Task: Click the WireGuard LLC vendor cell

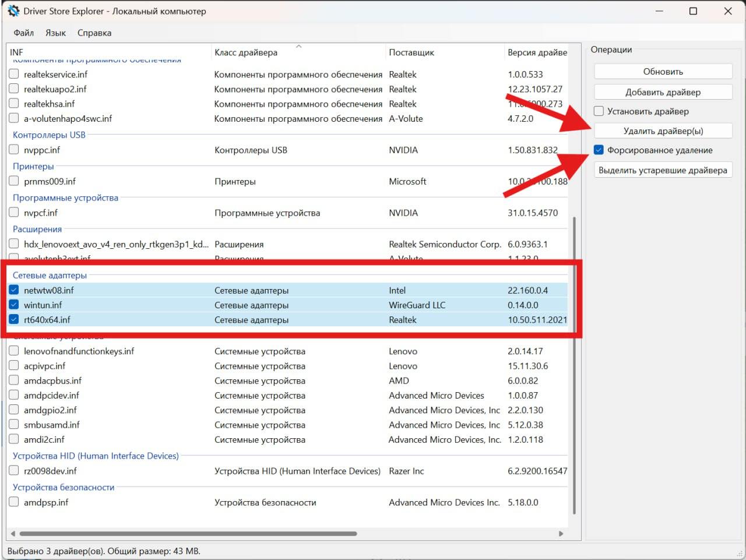Action: 417,305
